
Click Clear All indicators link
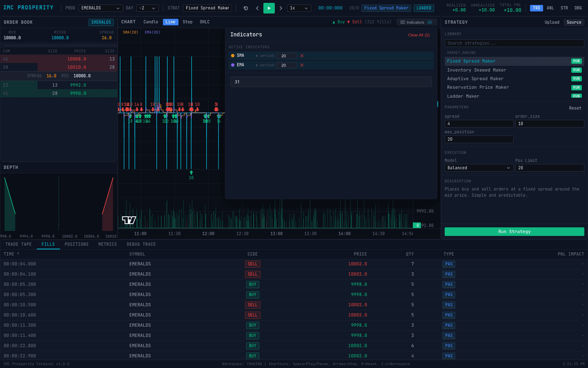419,35
